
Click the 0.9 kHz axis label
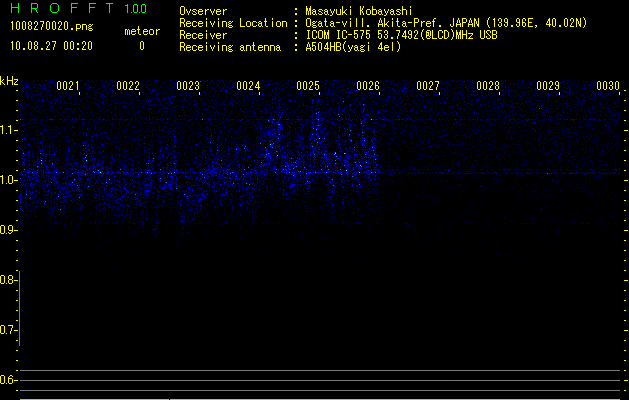tap(7, 230)
